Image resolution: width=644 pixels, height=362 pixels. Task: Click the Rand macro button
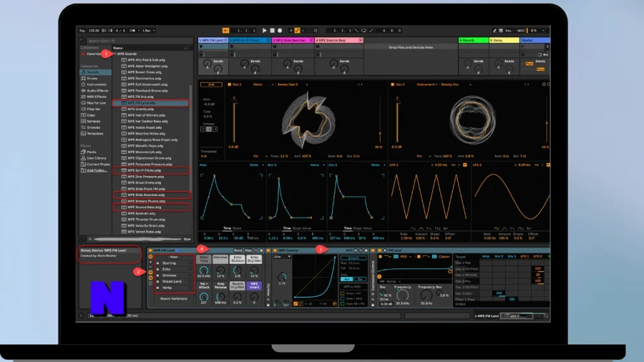coord(238,250)
